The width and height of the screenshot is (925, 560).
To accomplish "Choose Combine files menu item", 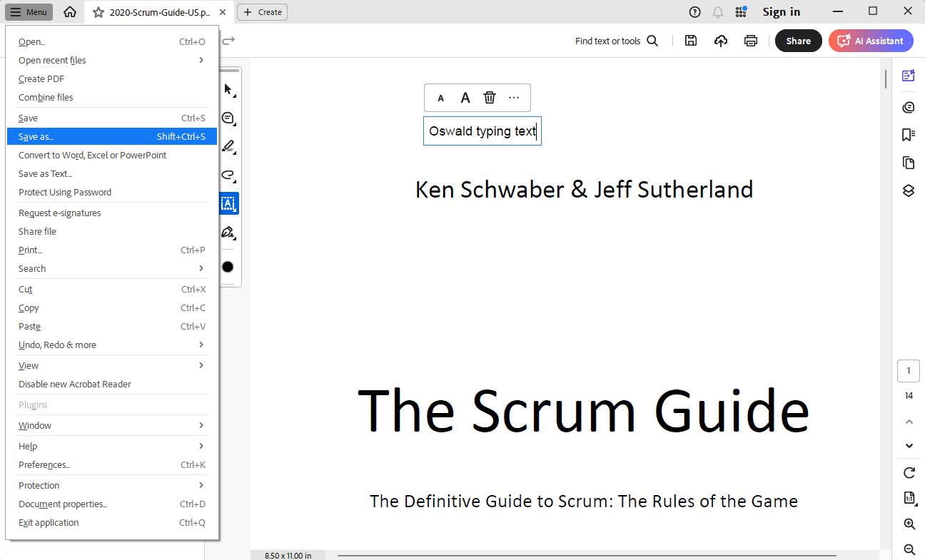I will [112, 98].
